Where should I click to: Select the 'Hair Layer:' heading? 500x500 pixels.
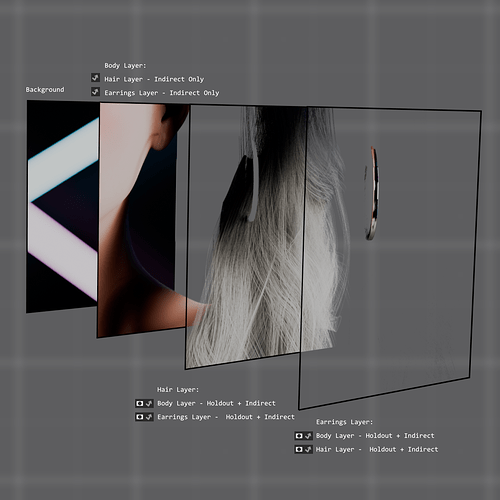tap(178, 390)
